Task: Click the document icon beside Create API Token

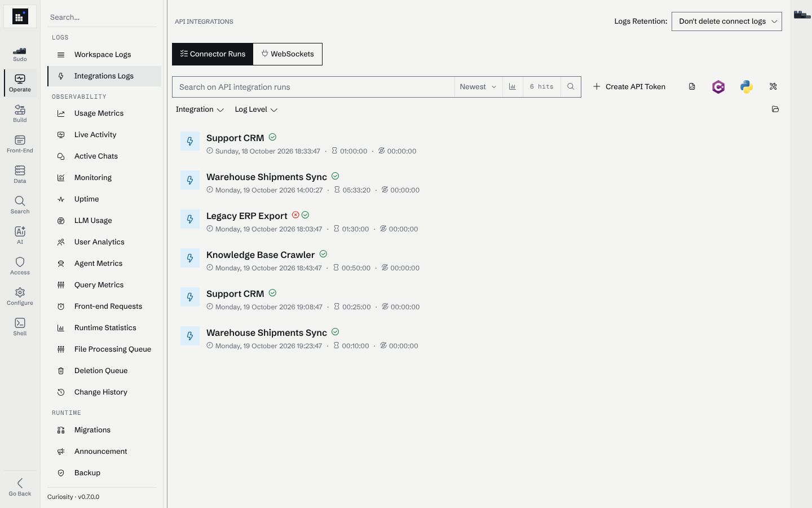Action: [692, 86]
